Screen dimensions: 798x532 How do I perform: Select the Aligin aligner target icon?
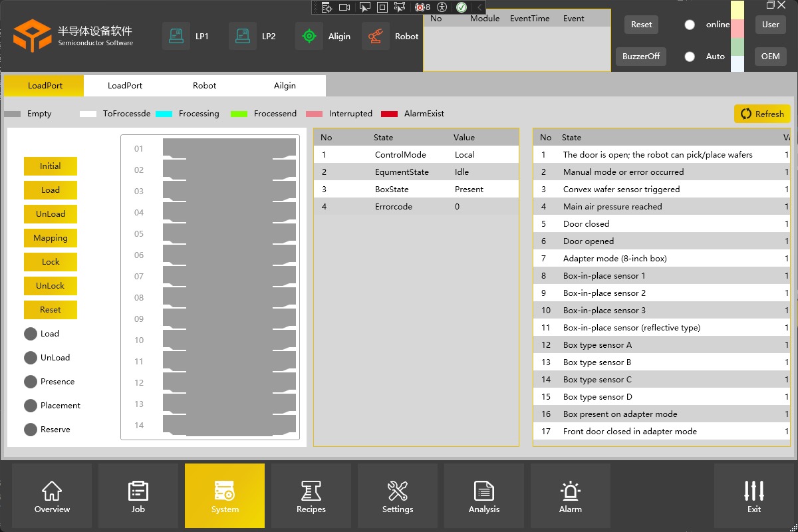click(x=309, y=36)
